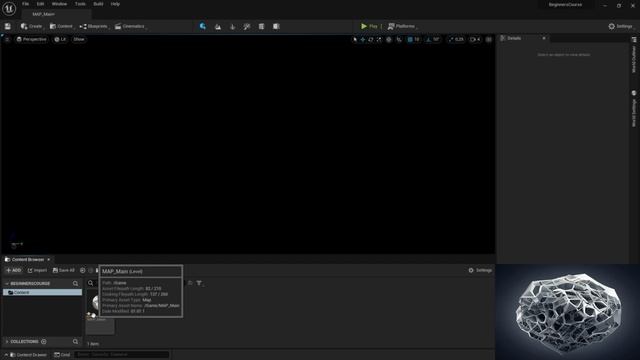Switch to Landscape mode icon
The image size is (640, 360).
pos(218,27)
